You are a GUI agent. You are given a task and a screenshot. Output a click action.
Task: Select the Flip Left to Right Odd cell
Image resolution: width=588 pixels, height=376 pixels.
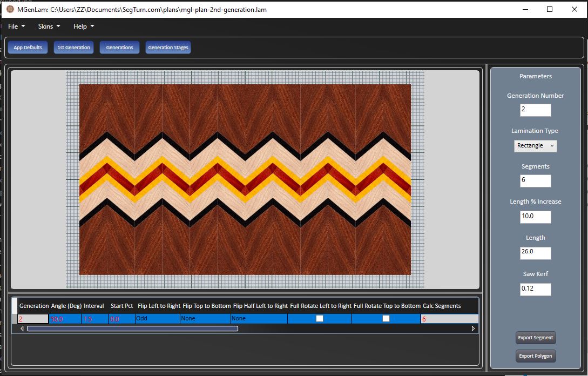[x=157, y=319]
